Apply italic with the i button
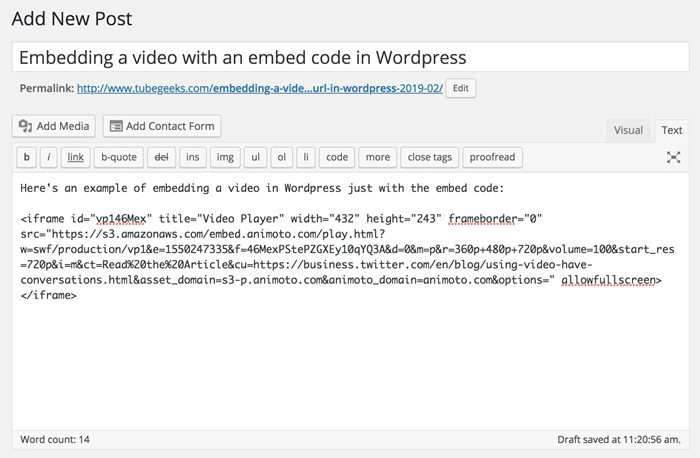 (x=49, y=157)
